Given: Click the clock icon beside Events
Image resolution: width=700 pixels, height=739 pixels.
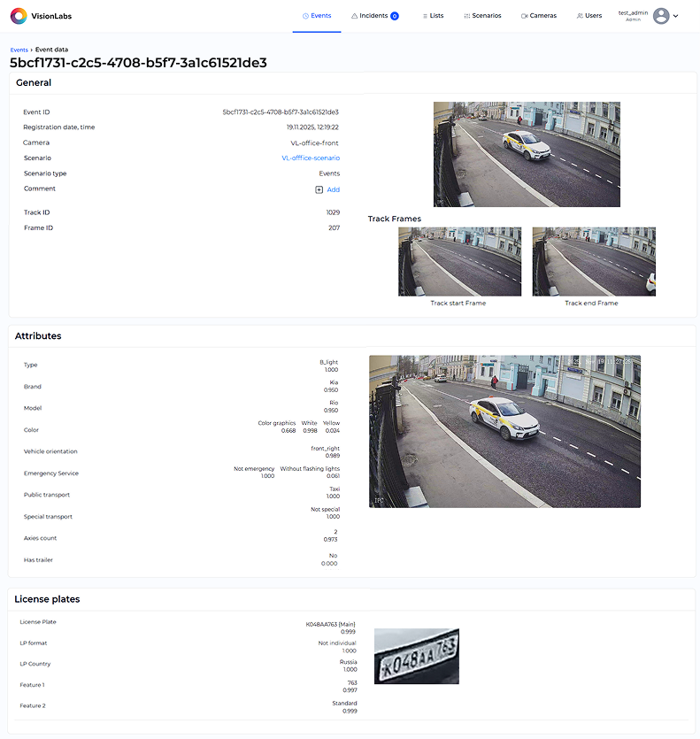Looking at the screenshot, I should click(305, 16).
